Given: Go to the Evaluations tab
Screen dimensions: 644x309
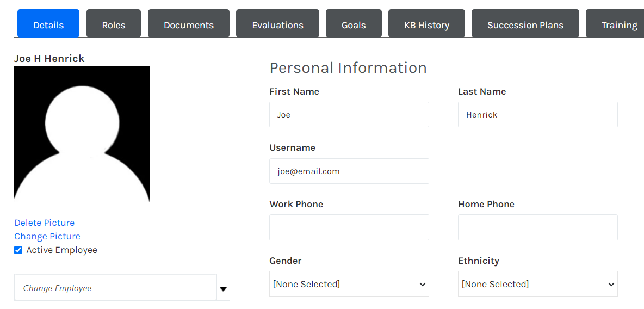Looking at the screenshot, I should click(277, 23).
